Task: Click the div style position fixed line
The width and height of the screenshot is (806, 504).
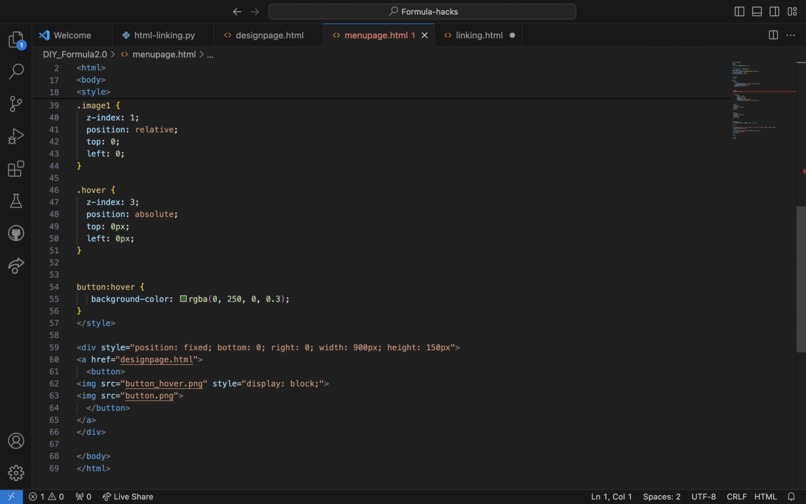Action: [268, 347]
